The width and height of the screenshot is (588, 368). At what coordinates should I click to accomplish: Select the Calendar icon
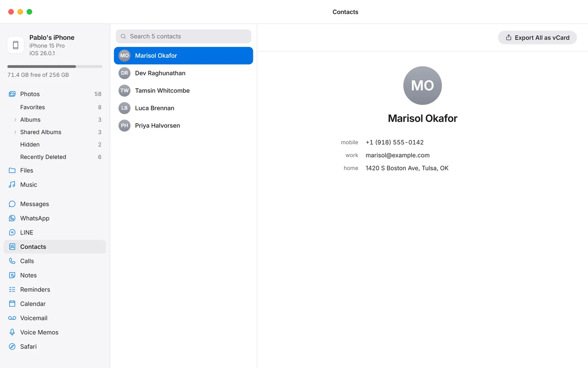[x=12, y=304]
